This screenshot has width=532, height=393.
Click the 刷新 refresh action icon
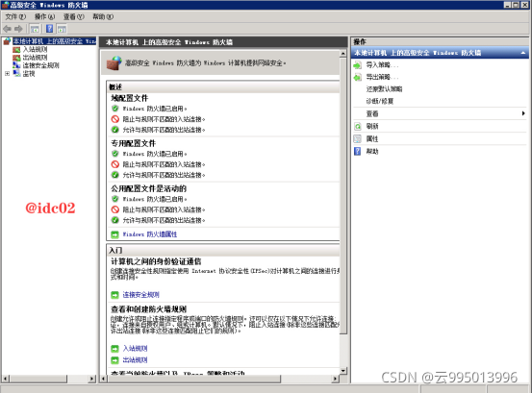(358, 127)
